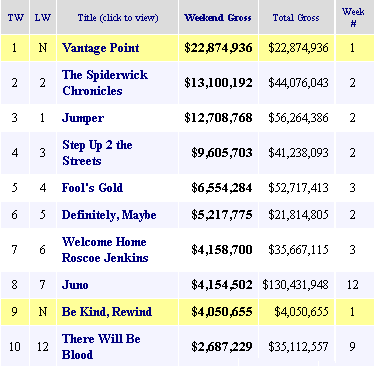View There Will Be Blood page
Screen dimensions: 375x366
pos(101,347)
